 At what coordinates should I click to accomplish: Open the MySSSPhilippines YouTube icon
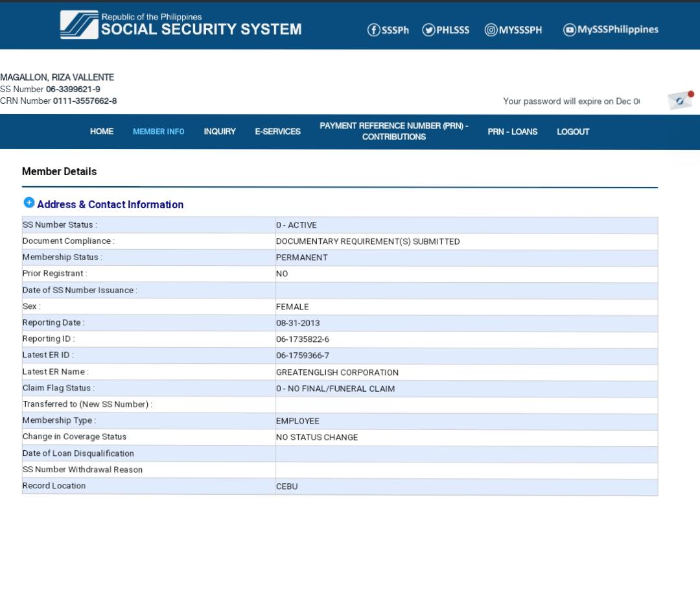[569, 30]
